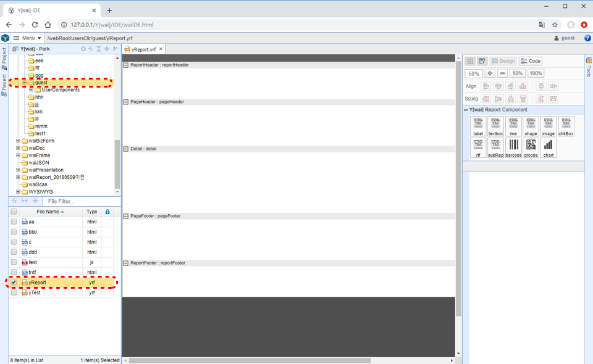Collapse the ReportHeader section
The width and height of the screenshot is (593, 364).
point(126,65)
